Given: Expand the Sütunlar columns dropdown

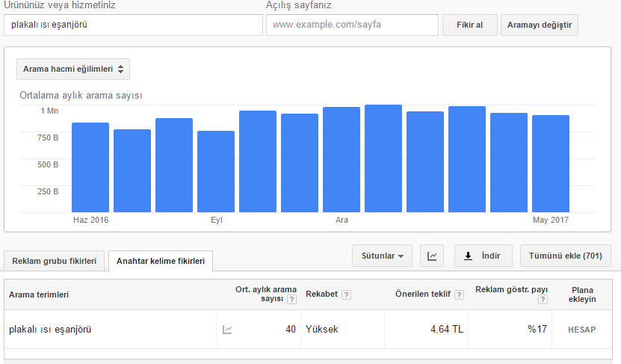Looking at the screenshot, I should 382,256.
